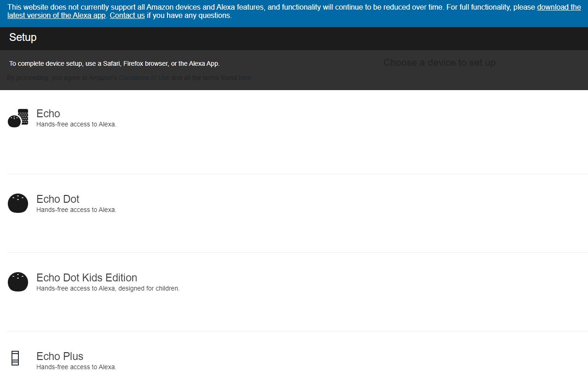This screenshot has height=377, width=588.
Task: Click the browser requirement setup message
Action: [115, 63]
